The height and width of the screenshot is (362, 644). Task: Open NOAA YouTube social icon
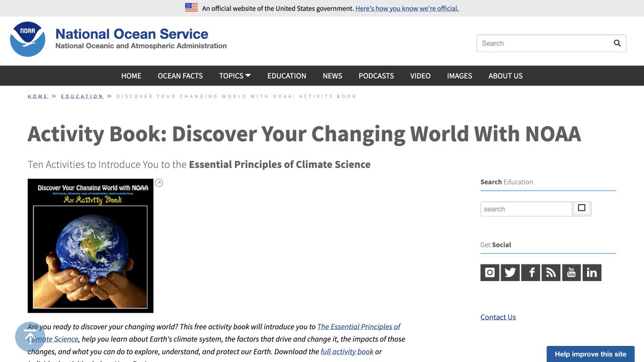point(572,273)
